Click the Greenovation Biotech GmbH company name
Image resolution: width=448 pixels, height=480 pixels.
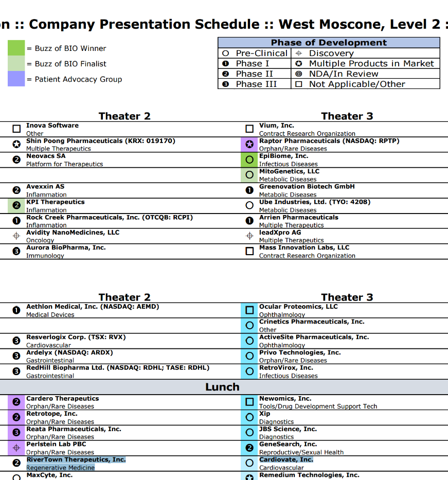click(x=307, y=187)
